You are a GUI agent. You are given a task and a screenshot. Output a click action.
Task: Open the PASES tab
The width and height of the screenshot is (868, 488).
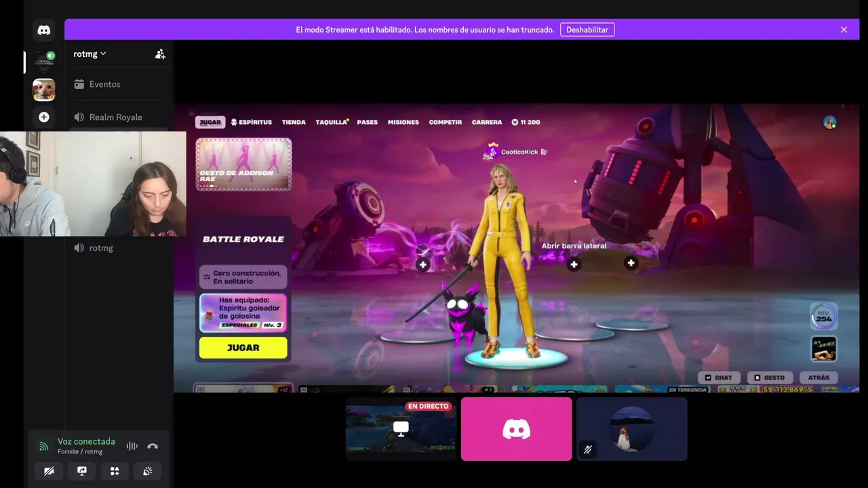point(368,122)
